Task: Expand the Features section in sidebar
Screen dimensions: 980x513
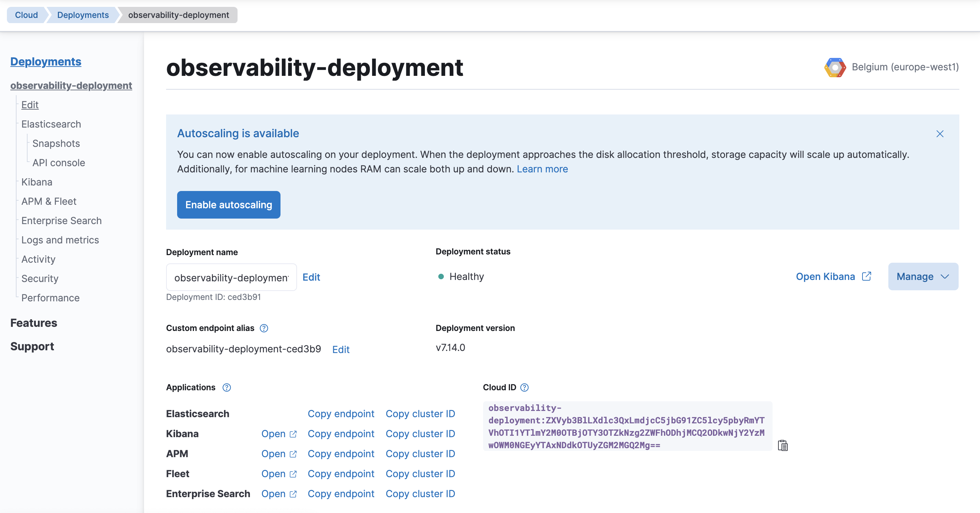Action: tap(33, 323)
